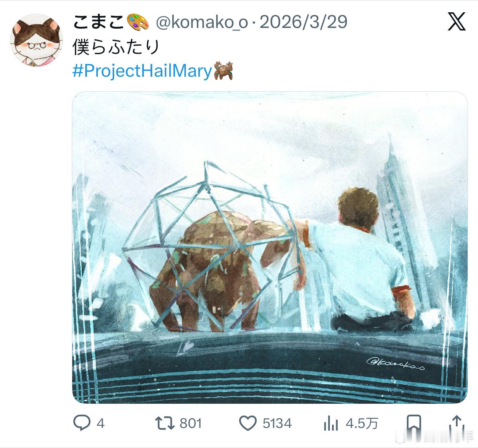The width and height of the screenshot is (478, 448).
Task: Click the X logo in the corner
Action: pyautogui.click(x=456, y=22)
